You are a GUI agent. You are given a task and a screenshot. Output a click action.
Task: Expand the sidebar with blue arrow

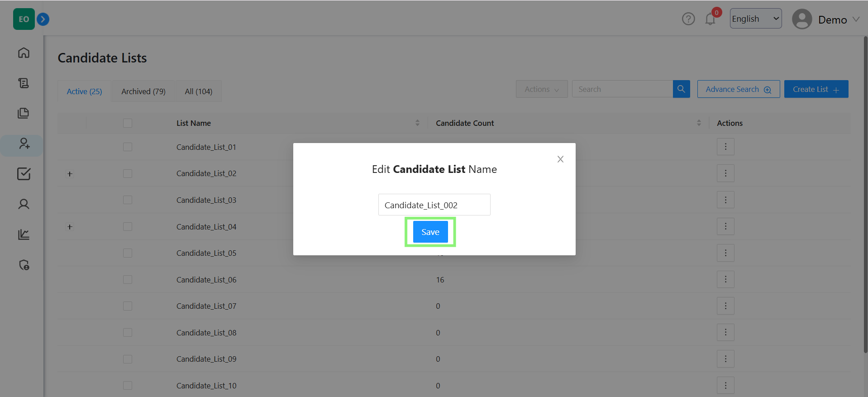tap(43, 19)
